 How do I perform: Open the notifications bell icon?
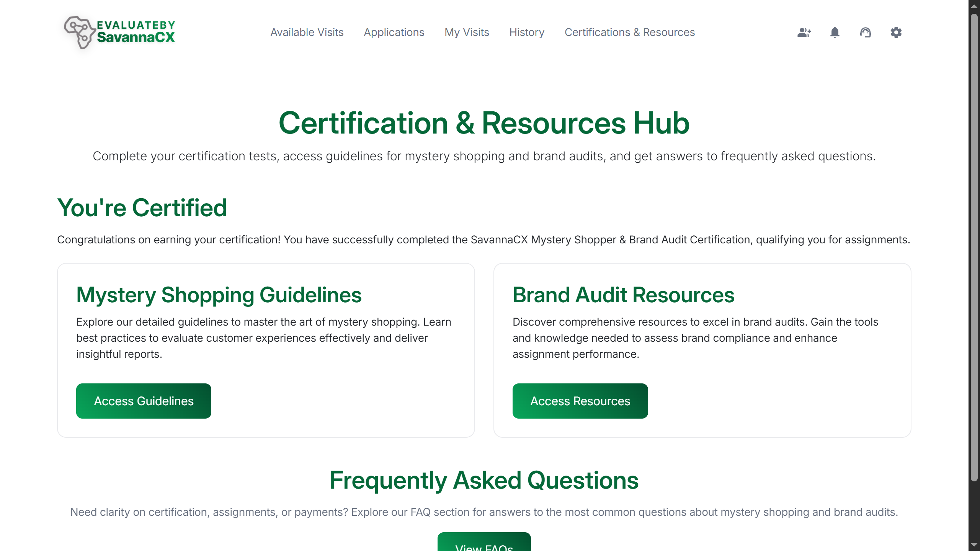tap(835, 33)
